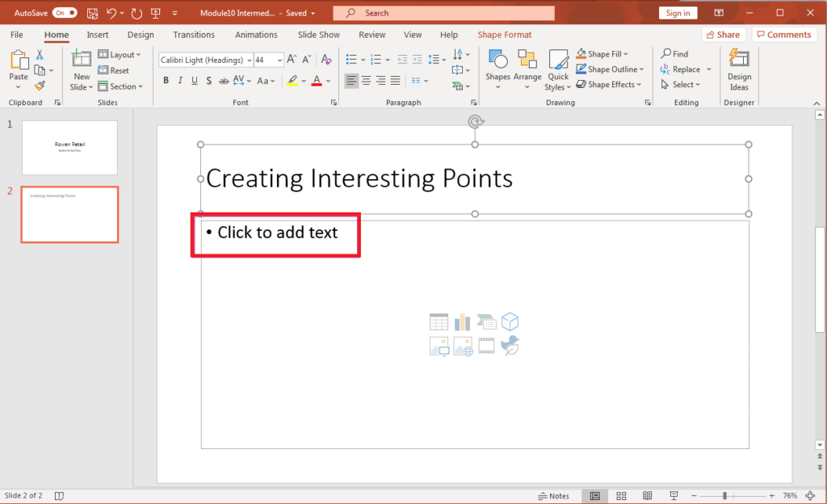Justify text alignment
The width and height of the screenshot is (827, 504).
point(395,81)
